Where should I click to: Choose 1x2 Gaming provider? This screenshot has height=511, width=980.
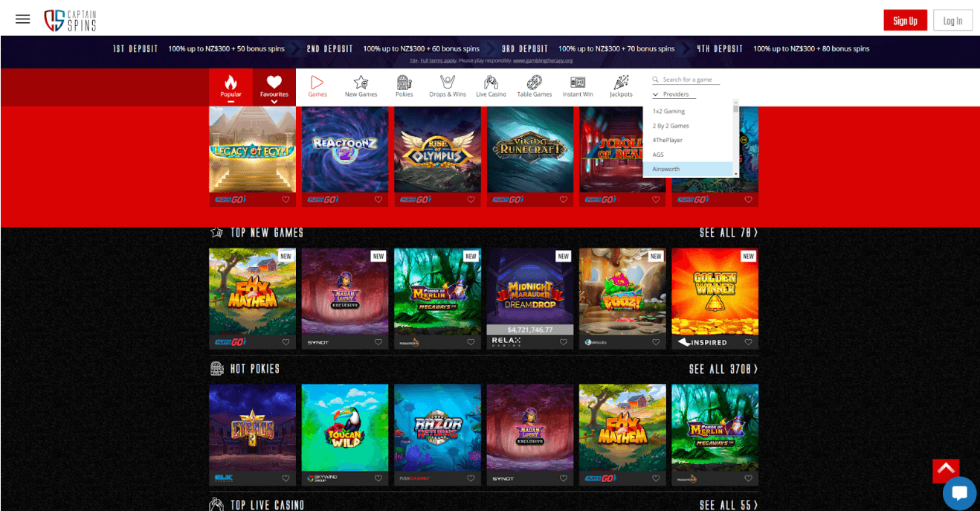coord(688,112)
